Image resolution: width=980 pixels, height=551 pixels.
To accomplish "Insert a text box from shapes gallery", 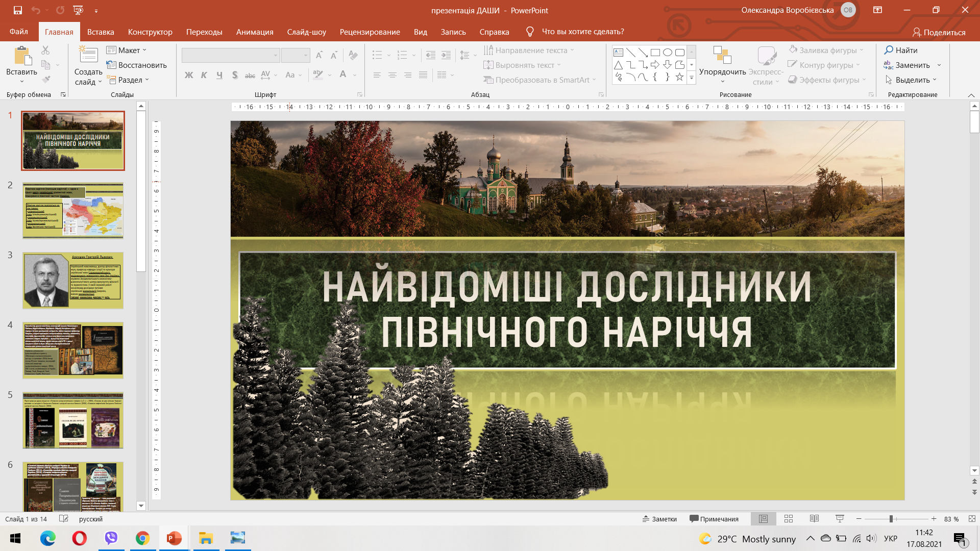I will pyautogui.click(x=618, y=52).
